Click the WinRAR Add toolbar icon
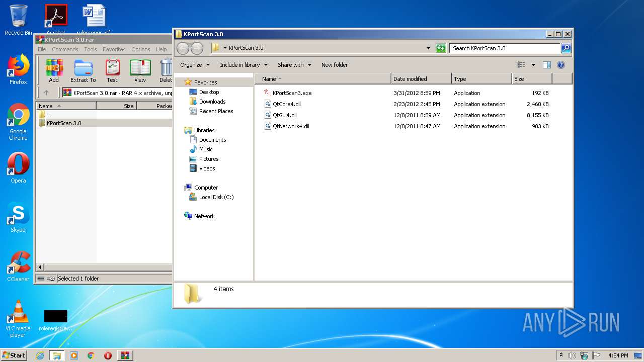 (54, 70)
